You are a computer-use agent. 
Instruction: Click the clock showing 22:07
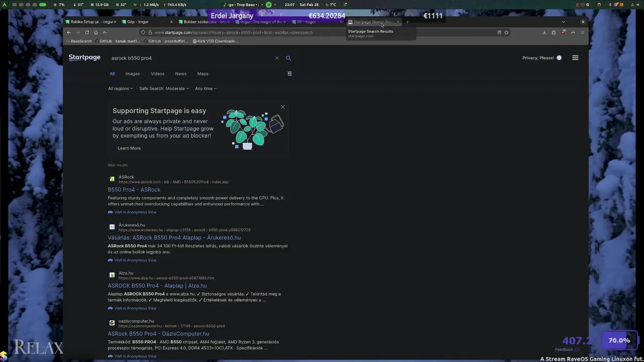point(290,5)
